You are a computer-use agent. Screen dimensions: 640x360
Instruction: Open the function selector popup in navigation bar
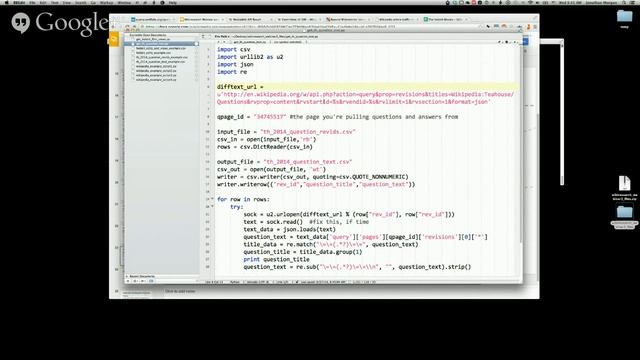point(291,42)
